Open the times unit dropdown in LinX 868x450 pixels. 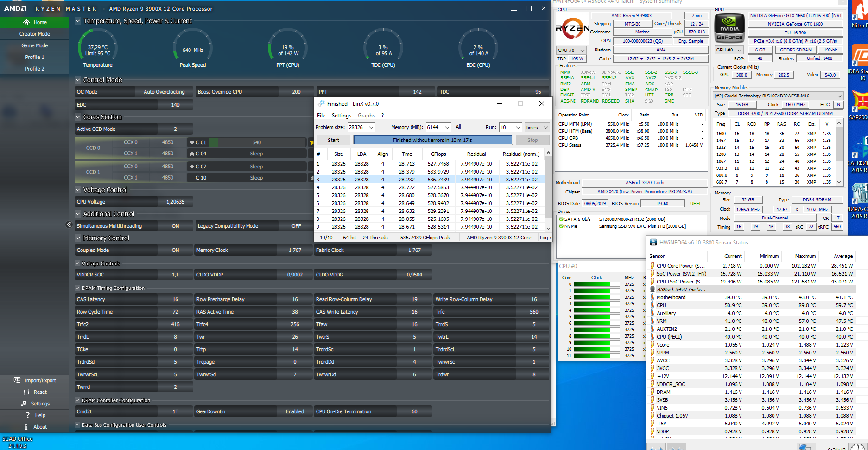[537, 127]
